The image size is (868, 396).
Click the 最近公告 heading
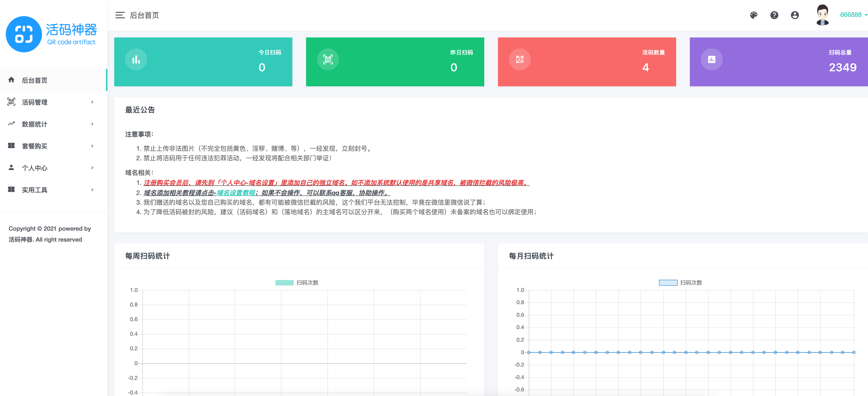point(140,110)
